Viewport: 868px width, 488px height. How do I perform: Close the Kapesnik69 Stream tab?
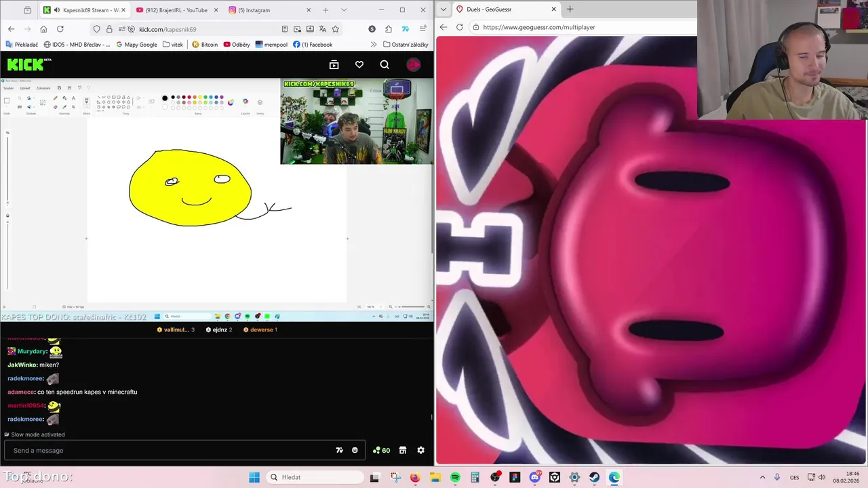(123, 10)
